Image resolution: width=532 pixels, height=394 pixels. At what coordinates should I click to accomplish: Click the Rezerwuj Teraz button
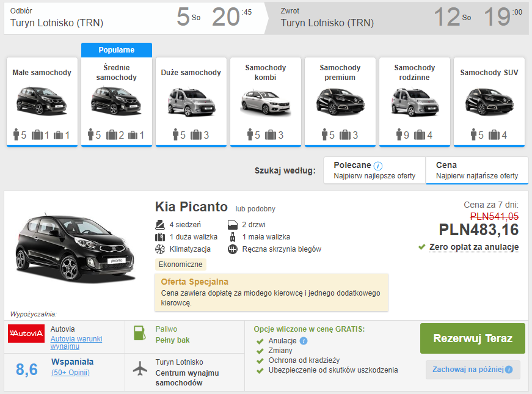[x=473, y=338]
